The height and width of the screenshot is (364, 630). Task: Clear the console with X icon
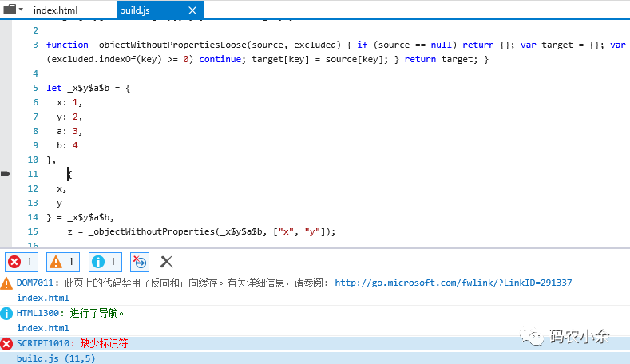pos(166,261)
